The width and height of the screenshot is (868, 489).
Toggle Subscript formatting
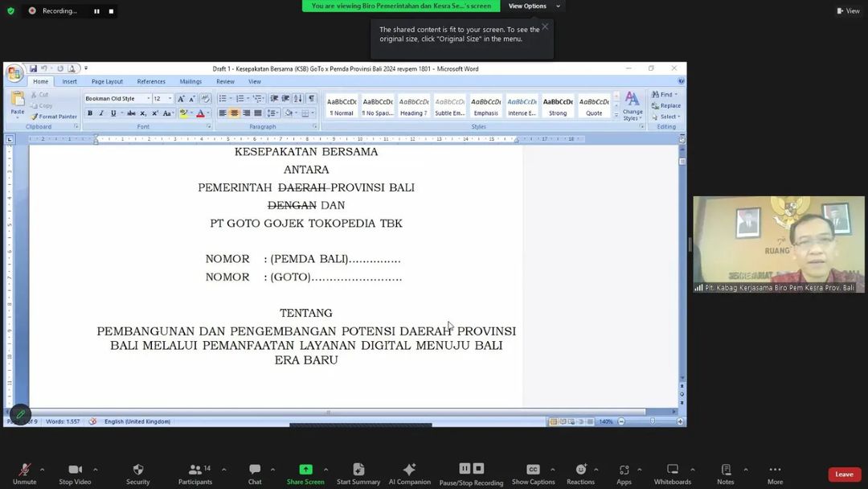pos(143,113)
